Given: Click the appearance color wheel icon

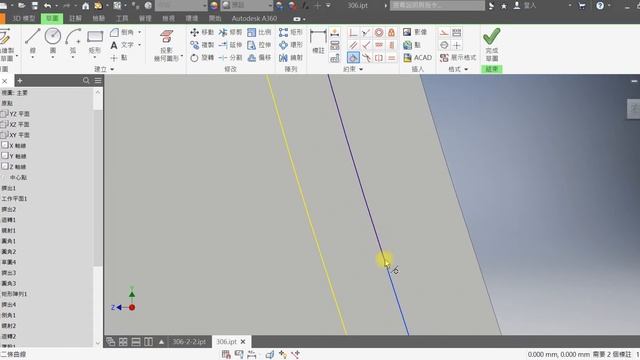Looking at the screenshot, I should click(214, 6).
